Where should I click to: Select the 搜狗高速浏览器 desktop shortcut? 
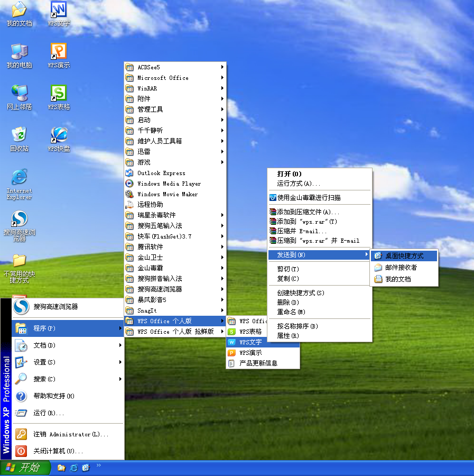[19, 226]
